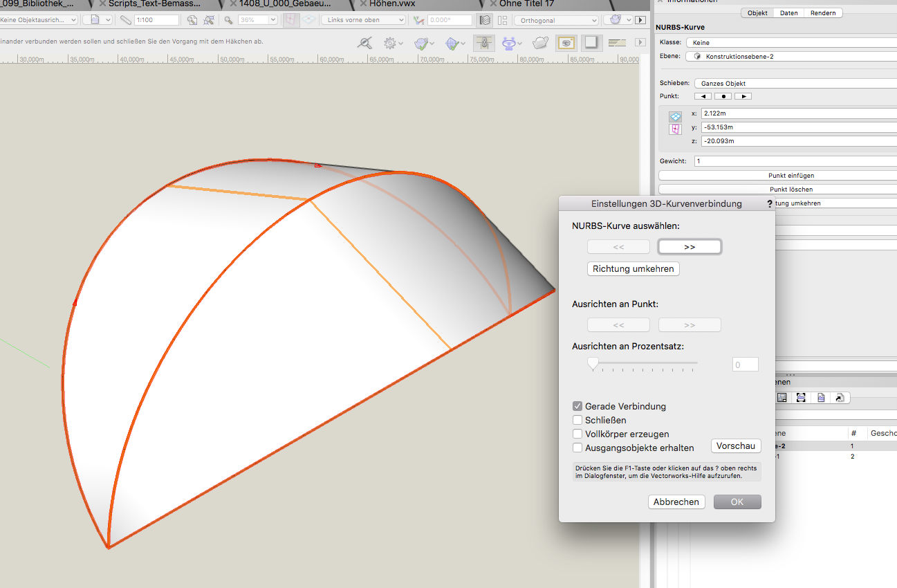The height and width of the screenshot is (588, 897).
Task: Open the page icon dropdown in view bar
Action: click(x=97, y=20)
